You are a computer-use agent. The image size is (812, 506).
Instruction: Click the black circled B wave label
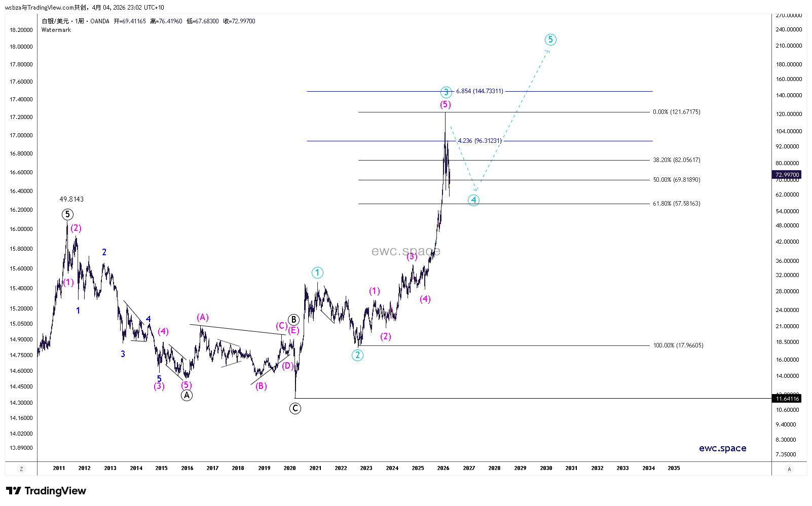[x=293, y=320]
